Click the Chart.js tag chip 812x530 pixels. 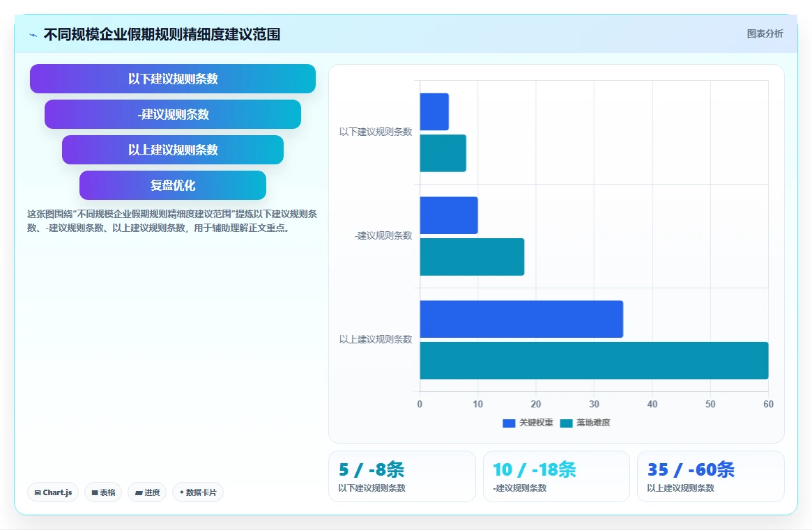coord(53,492)
